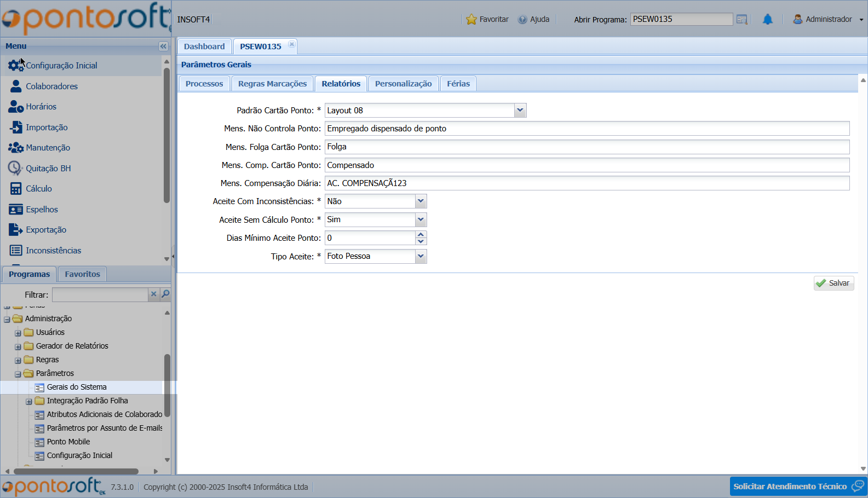Switch to the Regras Marcações tab
The width and height of the screenshot is (868, 498).
[x=272, y=84]
